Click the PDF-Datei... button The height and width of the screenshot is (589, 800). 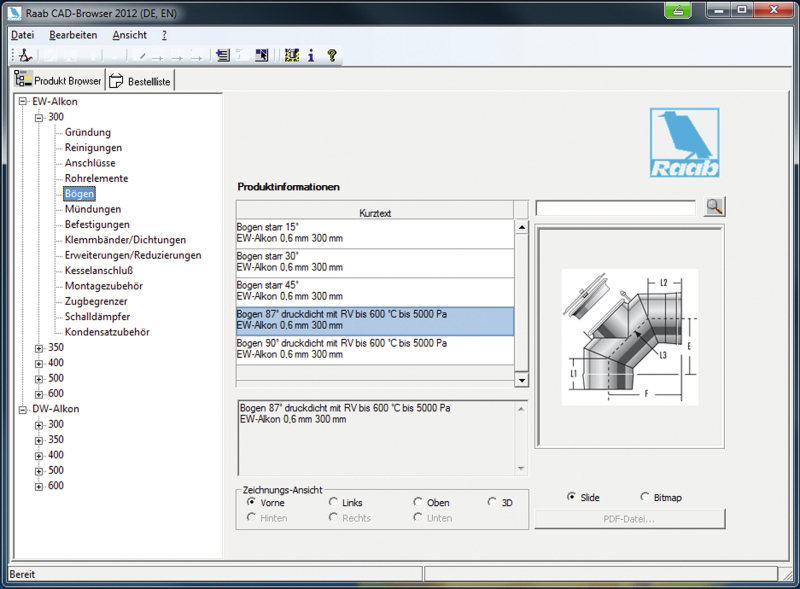[x=630, y=519]
